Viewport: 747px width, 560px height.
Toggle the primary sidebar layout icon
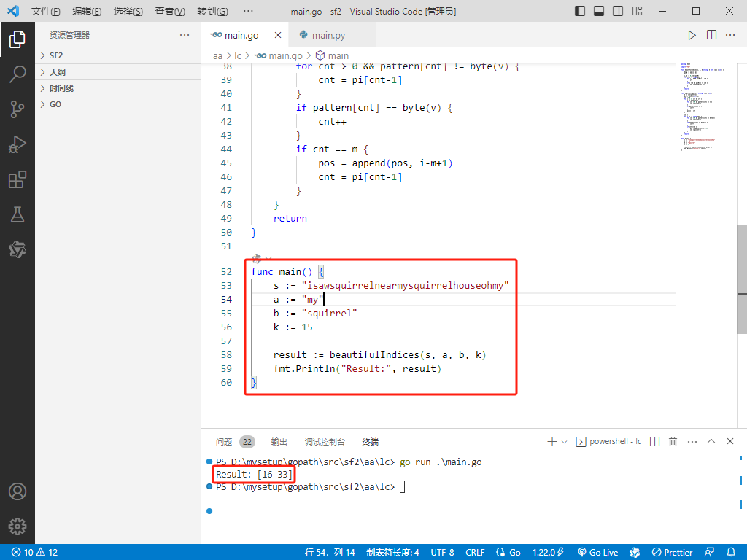(x=580, y=11)
